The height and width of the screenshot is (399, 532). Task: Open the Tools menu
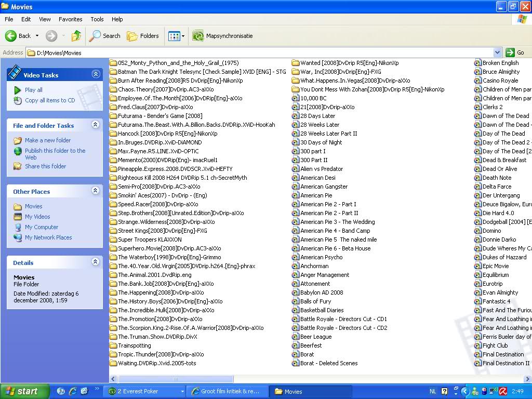pyautogui.click(x=97, y=19)
